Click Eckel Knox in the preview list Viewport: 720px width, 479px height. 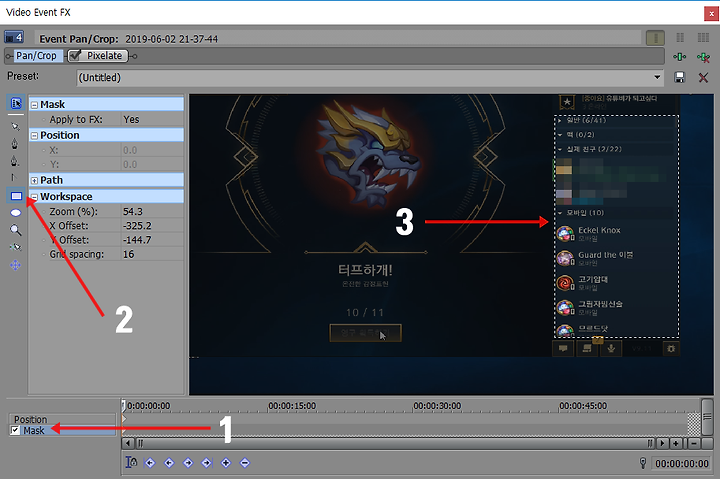point(599,230)
